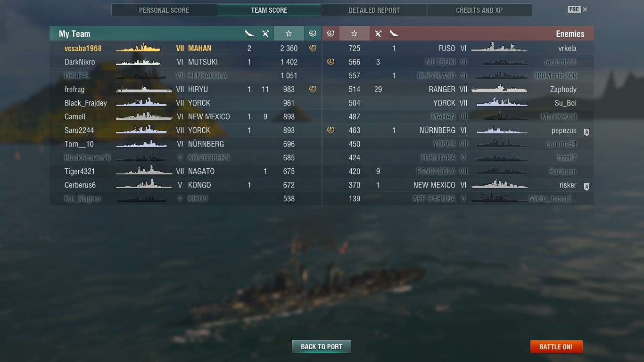Click the achievement badge in vcsaba1968's row
Viewport: 644px width, 362px height.
point(313,48)
